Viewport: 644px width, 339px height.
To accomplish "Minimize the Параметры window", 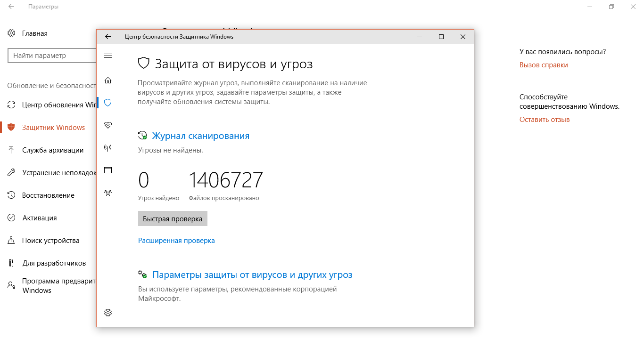I will tap(590, 7).
